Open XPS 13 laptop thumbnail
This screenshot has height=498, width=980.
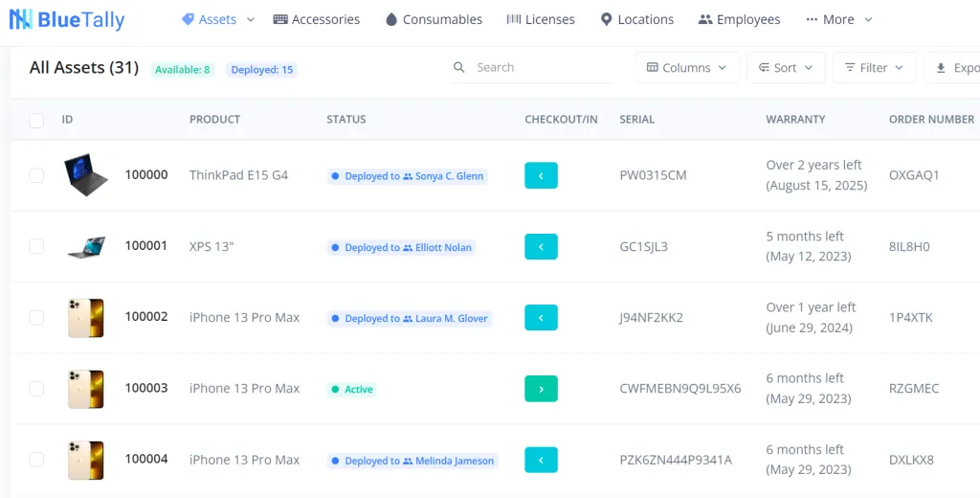(x=85, y=247)
